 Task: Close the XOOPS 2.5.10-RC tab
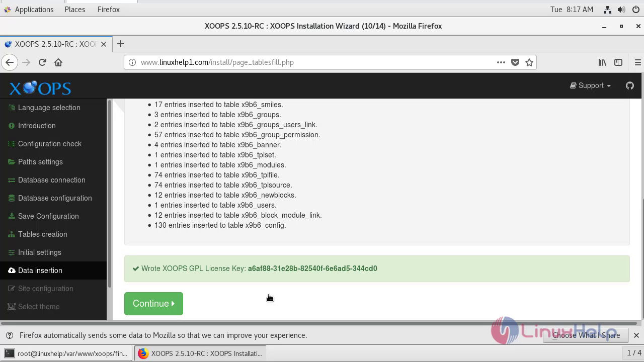tap(104, 44)
